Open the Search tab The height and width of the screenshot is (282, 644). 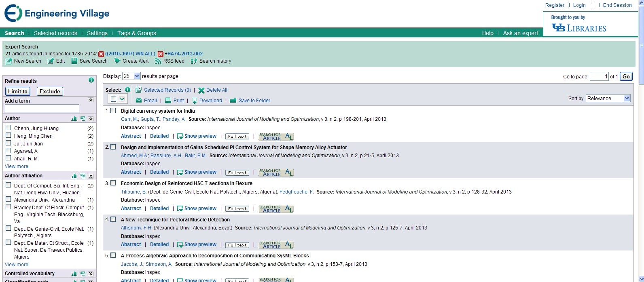pyautogui.click(x=15, y=33)
